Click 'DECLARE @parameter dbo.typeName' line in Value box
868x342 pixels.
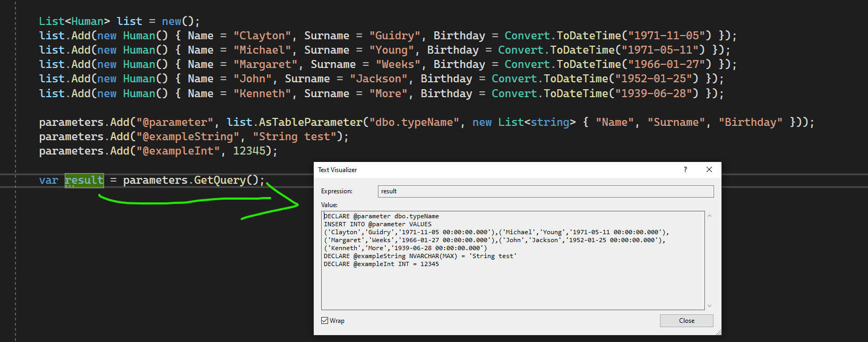[x=381, y=216]
